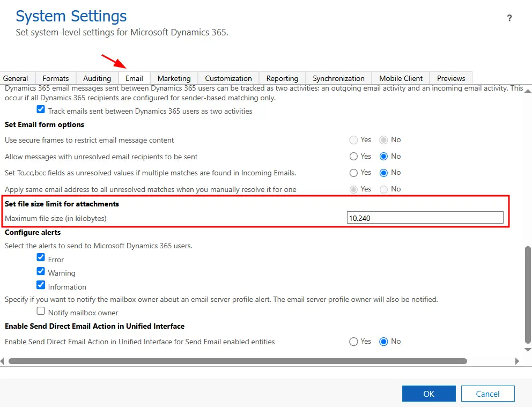Screen dimensions: 532x407
Task: Go to the Synchronization tab
Action: 338,78
